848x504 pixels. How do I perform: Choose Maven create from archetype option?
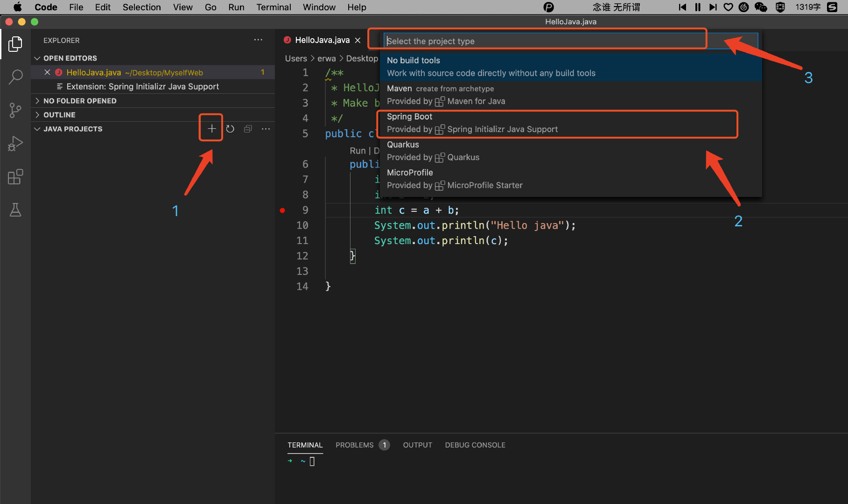[571, 95]
